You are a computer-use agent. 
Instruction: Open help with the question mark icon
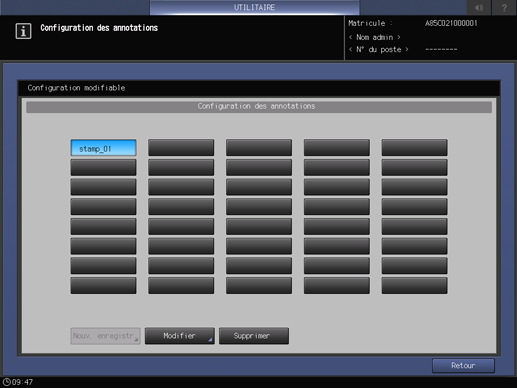click(504, 7)
